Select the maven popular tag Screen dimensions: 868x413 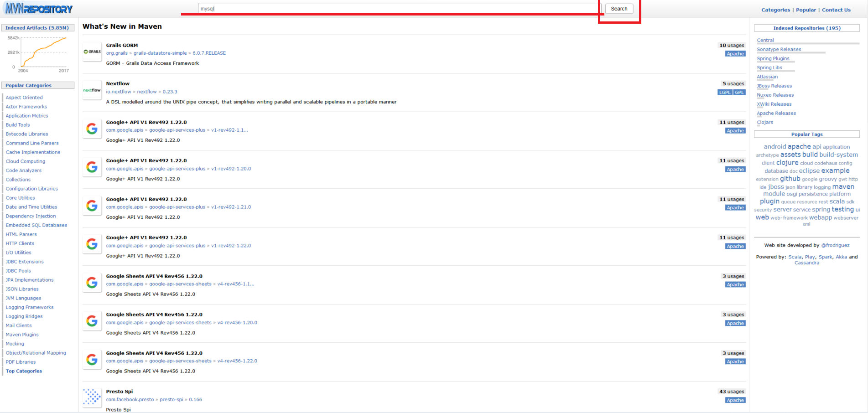click(x=843, y=187)
